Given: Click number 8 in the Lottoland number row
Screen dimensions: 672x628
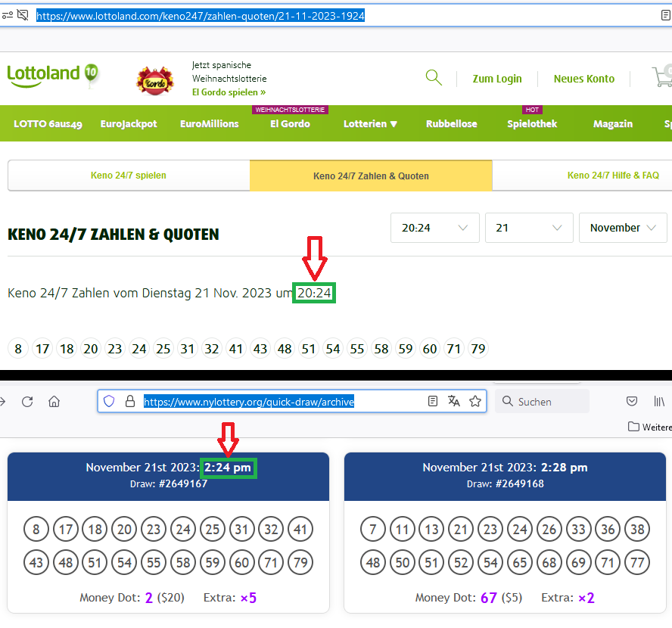Looking at the screenshot, I should click(x=18, y=349).
